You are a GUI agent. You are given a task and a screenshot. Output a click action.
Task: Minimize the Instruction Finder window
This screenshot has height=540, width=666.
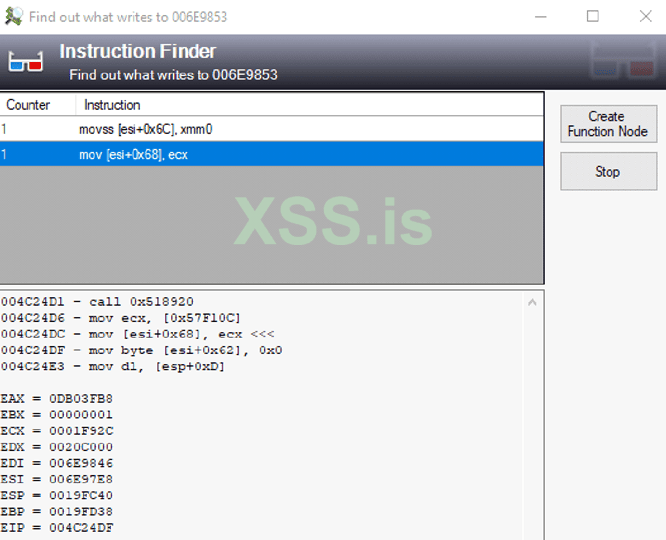tap(541, 17)
